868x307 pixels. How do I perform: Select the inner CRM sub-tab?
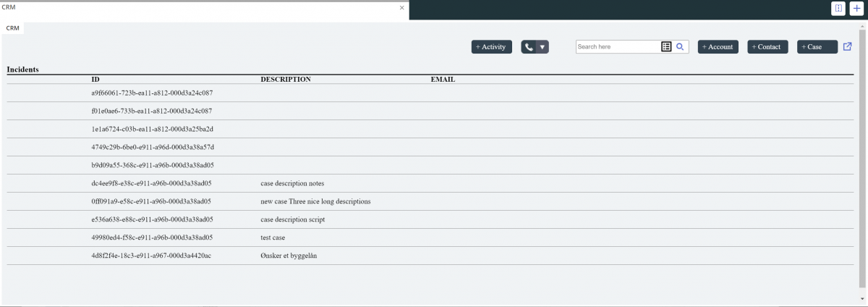(12, 28)
